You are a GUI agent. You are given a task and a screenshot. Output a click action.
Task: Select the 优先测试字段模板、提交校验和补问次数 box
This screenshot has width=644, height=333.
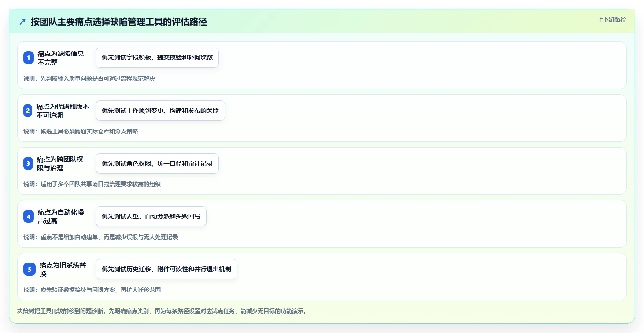pos(157,58)
